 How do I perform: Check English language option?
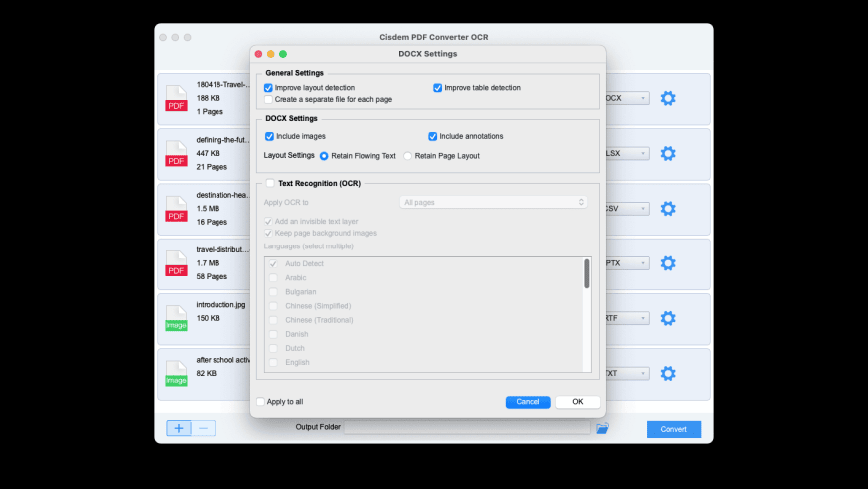pyautogui.click(x=273, y=362)
